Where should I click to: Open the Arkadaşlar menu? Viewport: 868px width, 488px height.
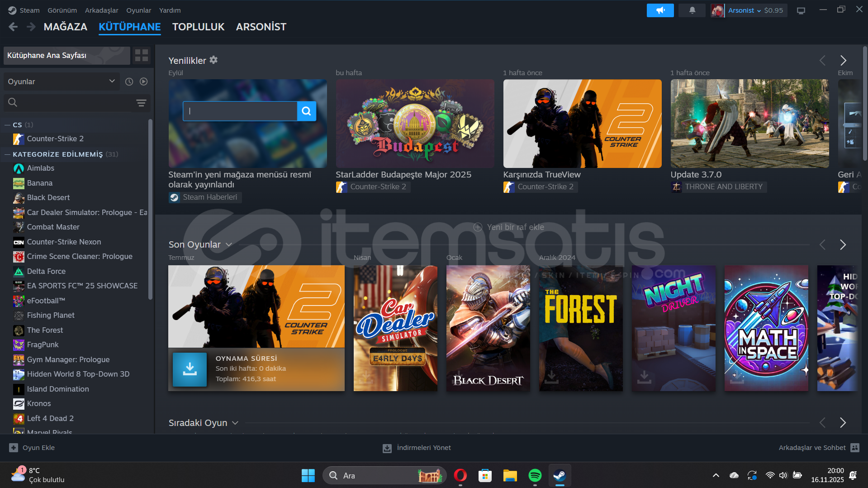[x=101, y=10]
